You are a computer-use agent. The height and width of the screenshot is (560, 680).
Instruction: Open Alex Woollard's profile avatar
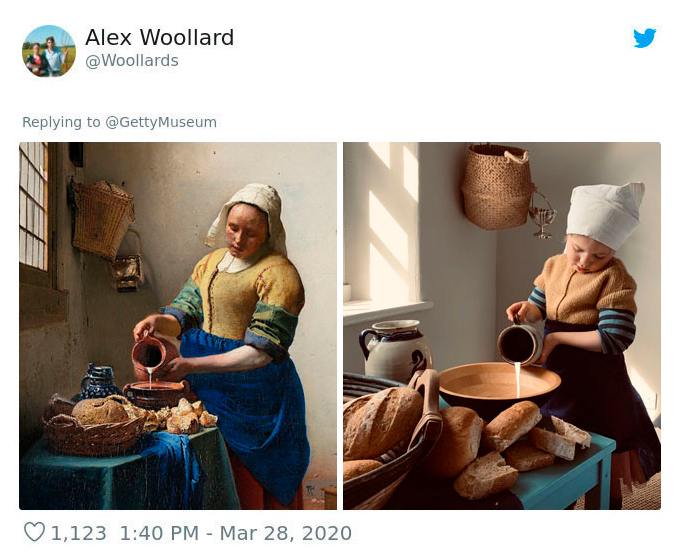click(49, 51)
